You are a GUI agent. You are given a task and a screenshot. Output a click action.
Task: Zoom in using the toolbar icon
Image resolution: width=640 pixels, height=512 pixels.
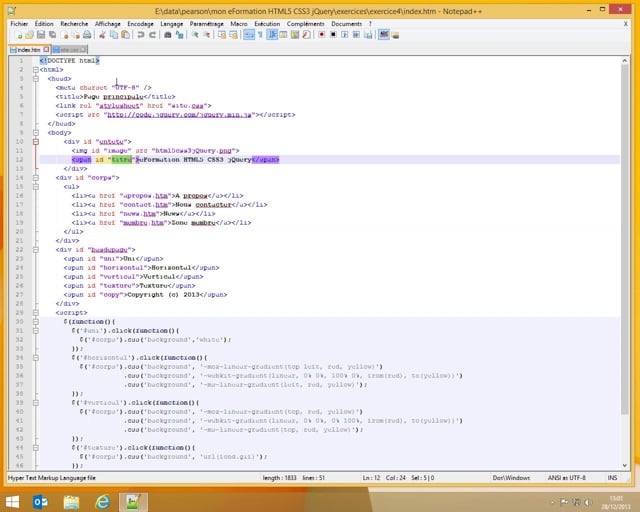[x=195, y=35]
